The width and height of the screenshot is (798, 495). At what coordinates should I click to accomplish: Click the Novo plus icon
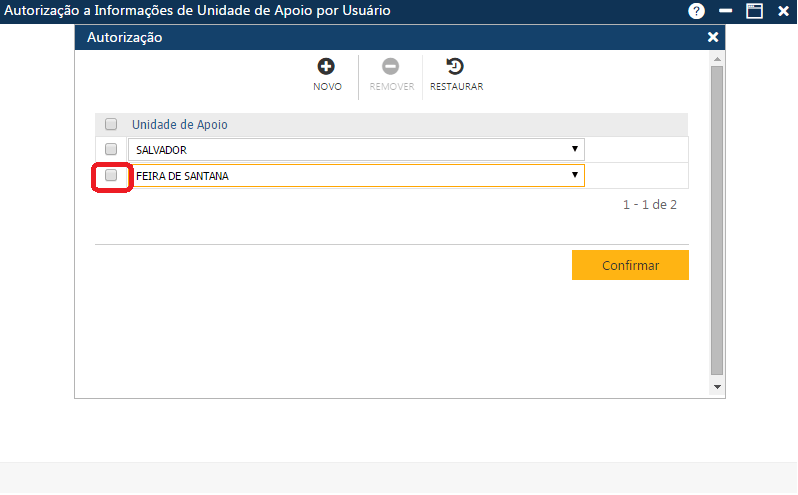coord(326,67)
